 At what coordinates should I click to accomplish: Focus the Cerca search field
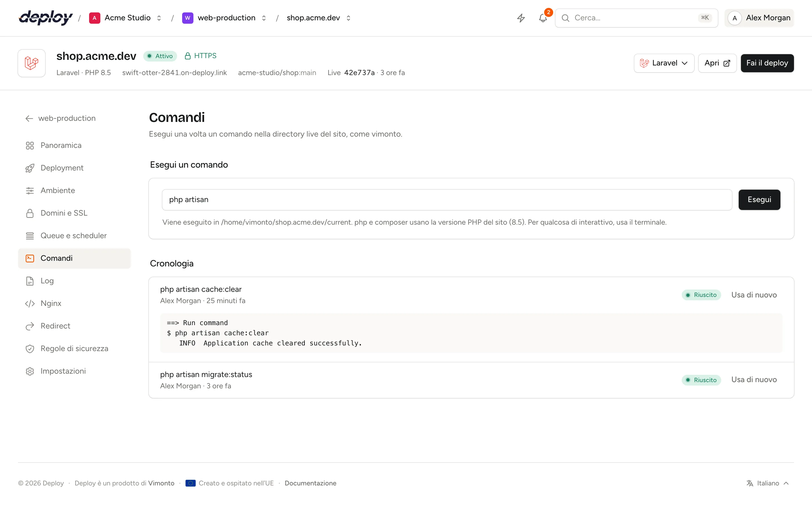636,18
